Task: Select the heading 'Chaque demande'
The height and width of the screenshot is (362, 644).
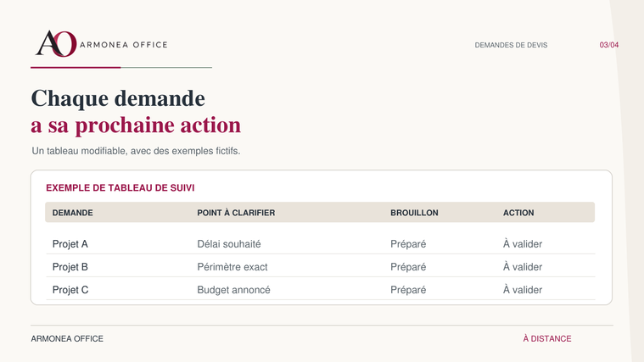Action: click(x=118, y=98)
